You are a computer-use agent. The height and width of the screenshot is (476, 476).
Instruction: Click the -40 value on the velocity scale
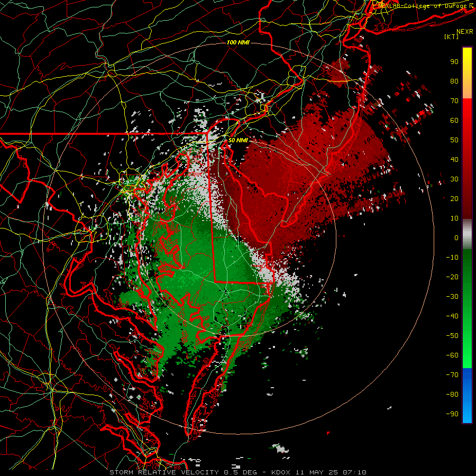pos(452,316)
